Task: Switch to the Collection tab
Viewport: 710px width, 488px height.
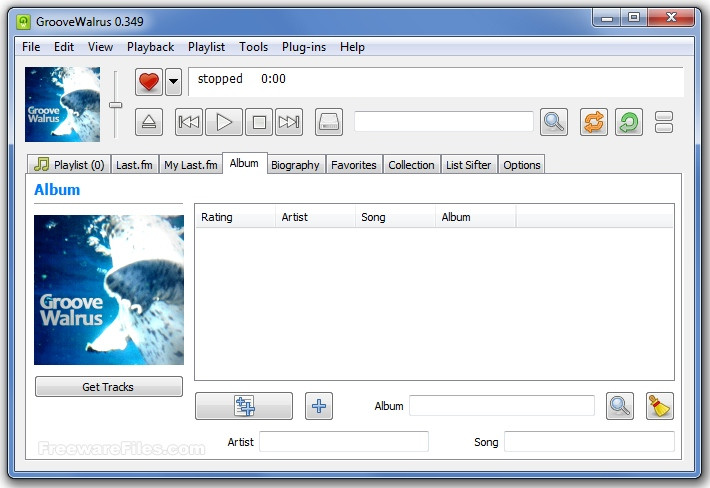Action: (411, 165)
